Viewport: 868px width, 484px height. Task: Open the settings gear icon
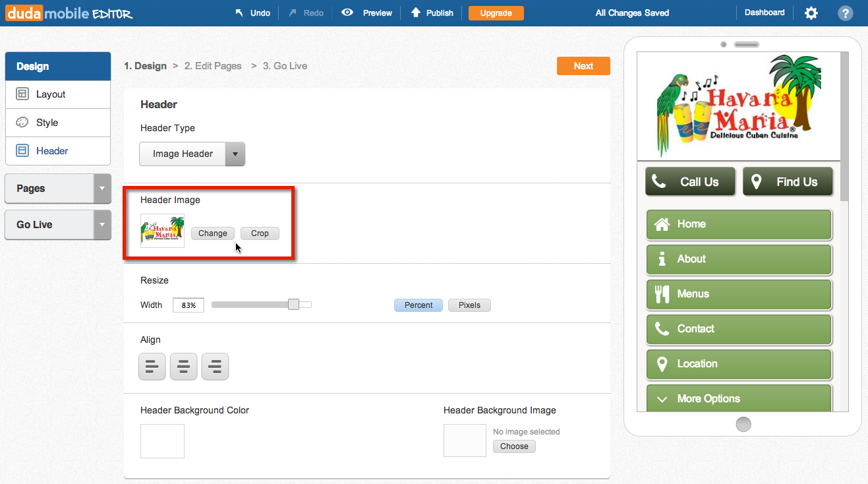[811, 13]
